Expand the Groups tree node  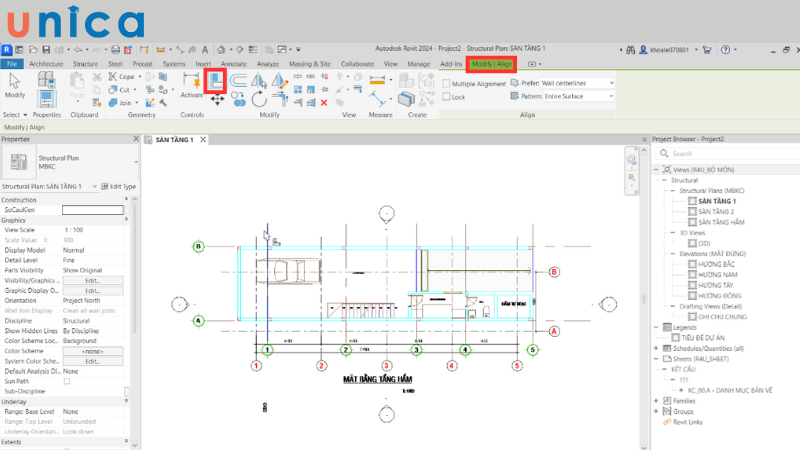click(656, 411)
